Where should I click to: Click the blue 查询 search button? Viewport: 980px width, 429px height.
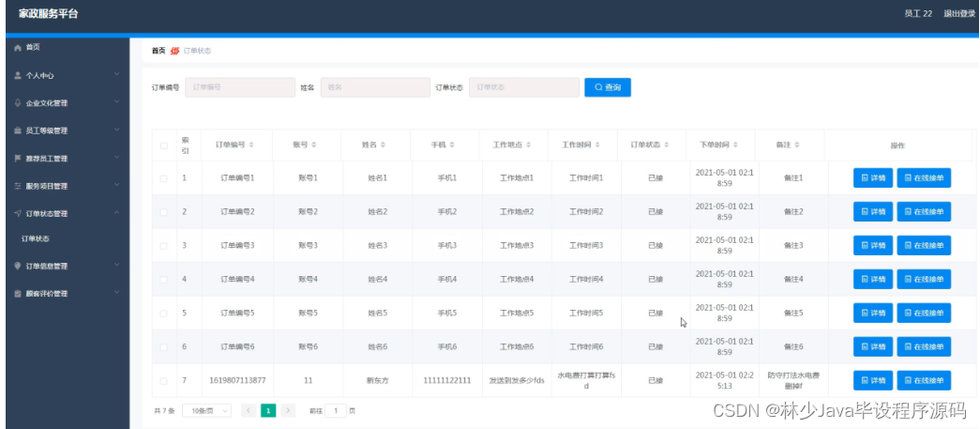608,87
